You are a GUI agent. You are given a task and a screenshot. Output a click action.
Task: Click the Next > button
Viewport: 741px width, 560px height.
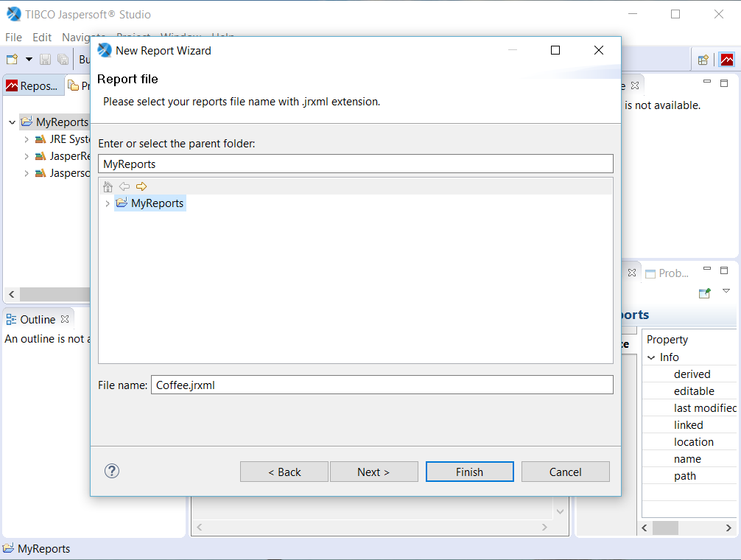pos(373,472)
